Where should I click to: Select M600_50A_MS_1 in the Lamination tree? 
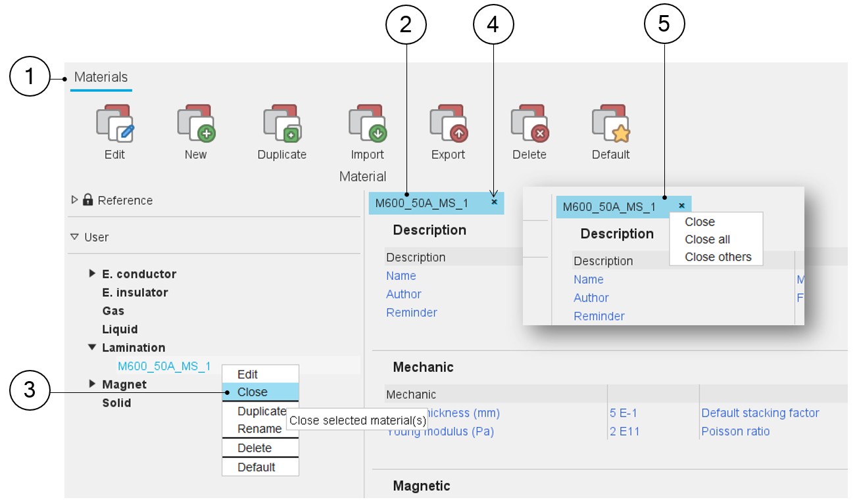click(x=164, y=366)
